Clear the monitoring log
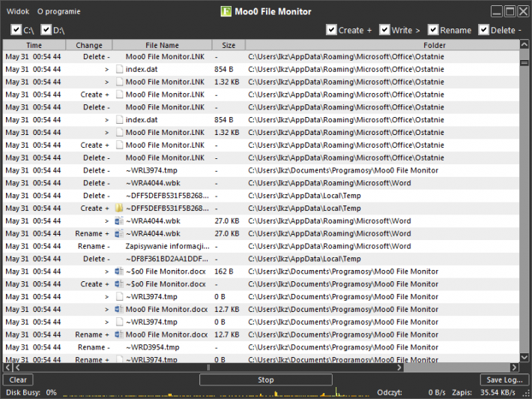The width and height of the screenshot is (532, 399). click(18, 380)
